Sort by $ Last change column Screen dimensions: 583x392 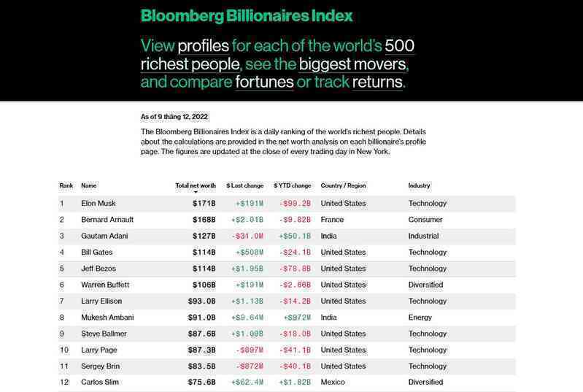point(245,185)
